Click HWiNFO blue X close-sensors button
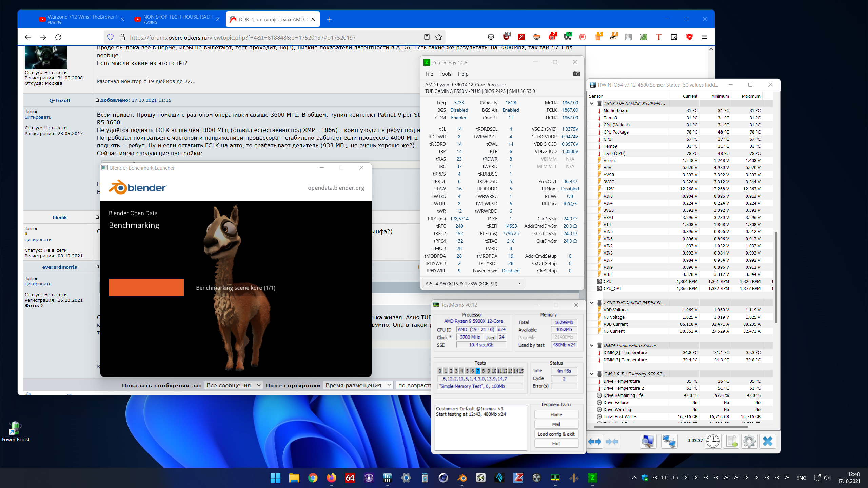The height and width of the screenshot is (488, 868). (768, 441)
